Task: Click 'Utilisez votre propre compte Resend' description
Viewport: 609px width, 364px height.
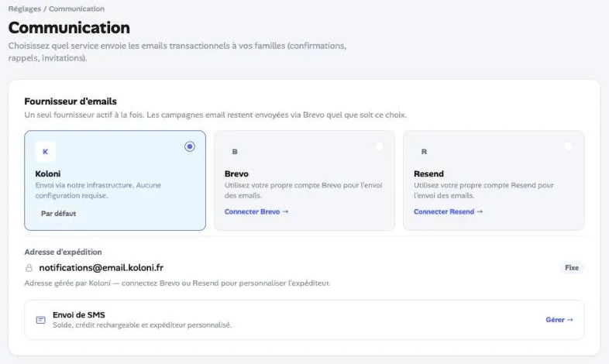Action: click(484, 191)
